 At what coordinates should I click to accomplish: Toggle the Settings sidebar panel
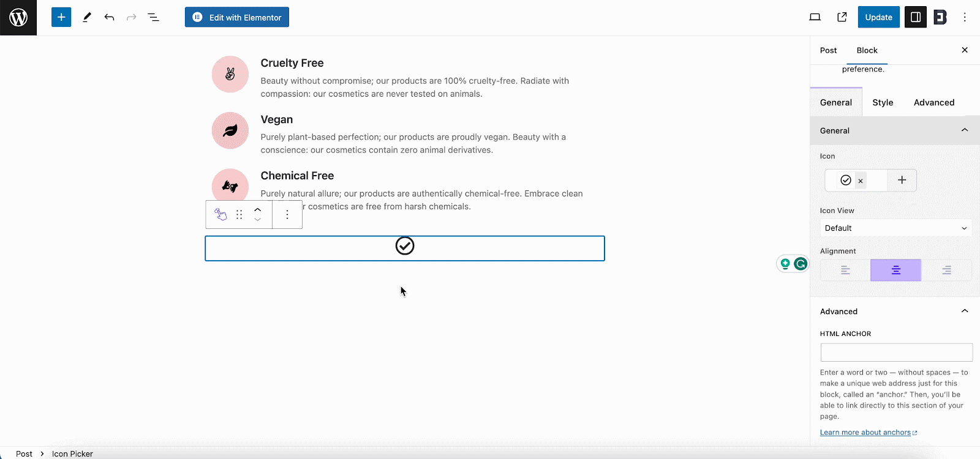[916, 17]
